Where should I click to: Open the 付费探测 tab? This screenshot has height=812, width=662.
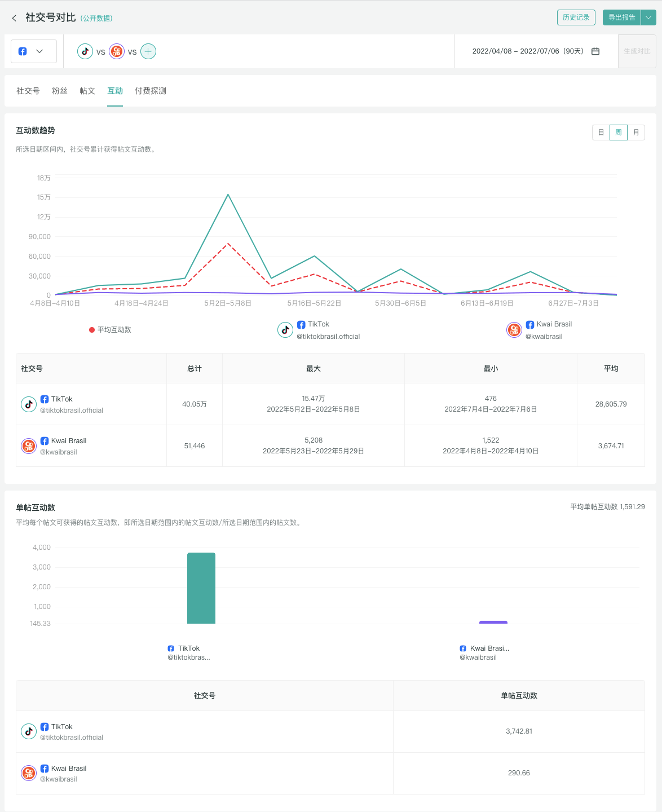(x=150, y=91)
